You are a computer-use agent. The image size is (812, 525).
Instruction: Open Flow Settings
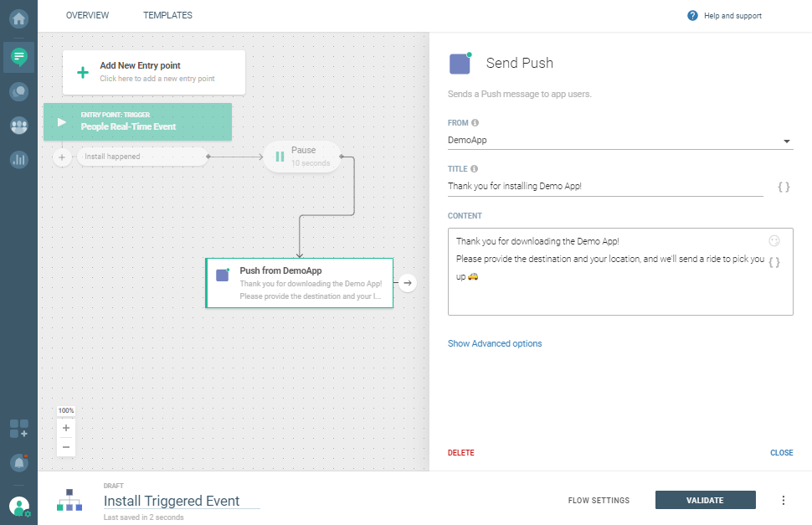(x=599, y=501)
